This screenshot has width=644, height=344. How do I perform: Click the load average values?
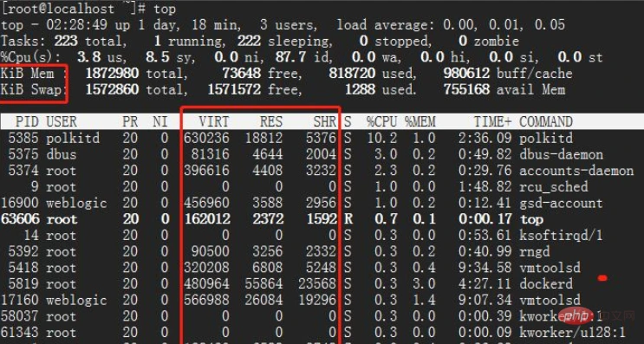click(504, 24)
